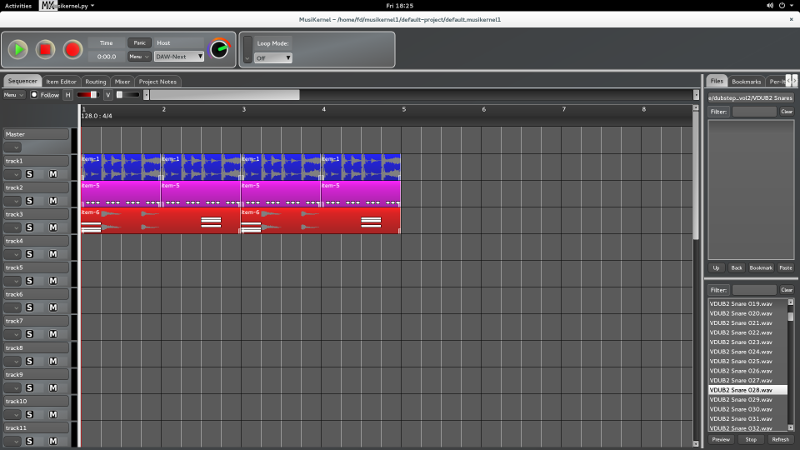Screen dimensions: 800x450
Task: Start playback with the green play button
Action: (18, 49)
